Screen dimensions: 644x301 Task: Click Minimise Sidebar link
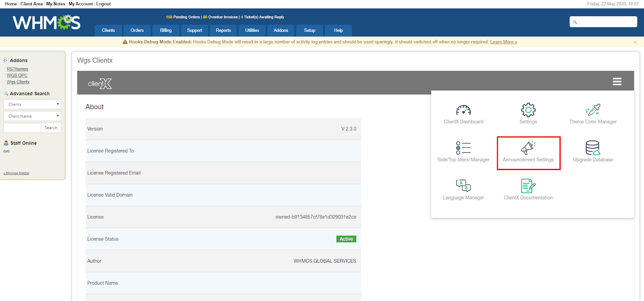tap(17, 173)
